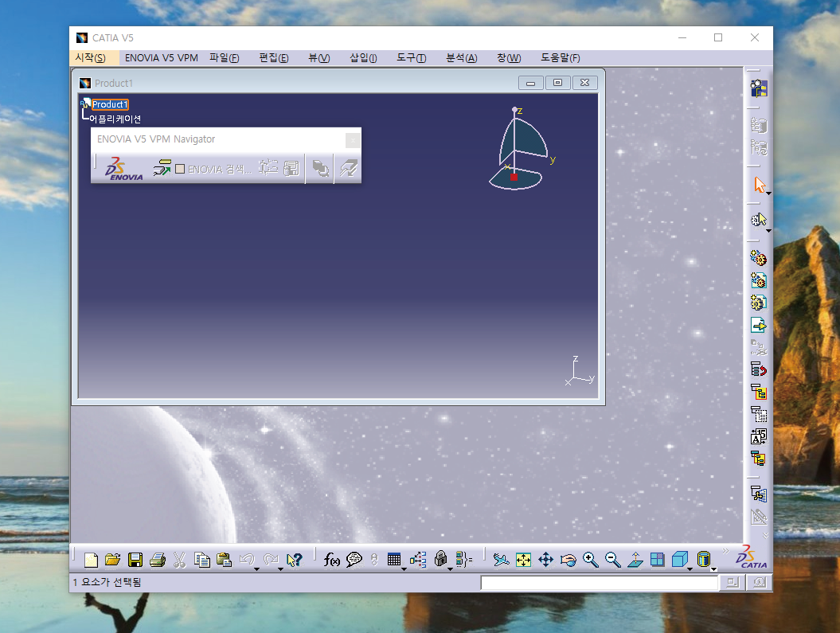The height and width of the screenshot is (633, 840).
Task: Expand the Isometric View dropdown arrow
Action: pos(690,569)
